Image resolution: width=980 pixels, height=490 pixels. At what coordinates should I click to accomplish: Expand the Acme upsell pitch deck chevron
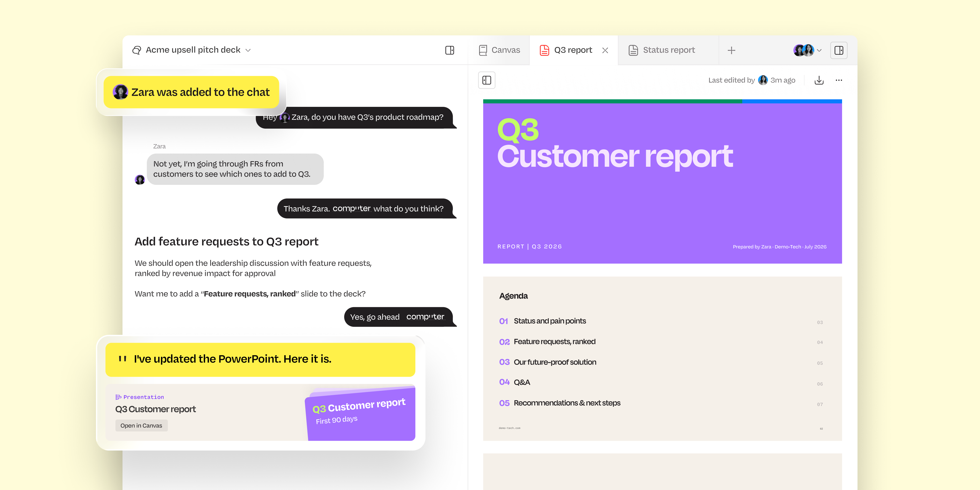pyautogui.click(x=248, y=50)
